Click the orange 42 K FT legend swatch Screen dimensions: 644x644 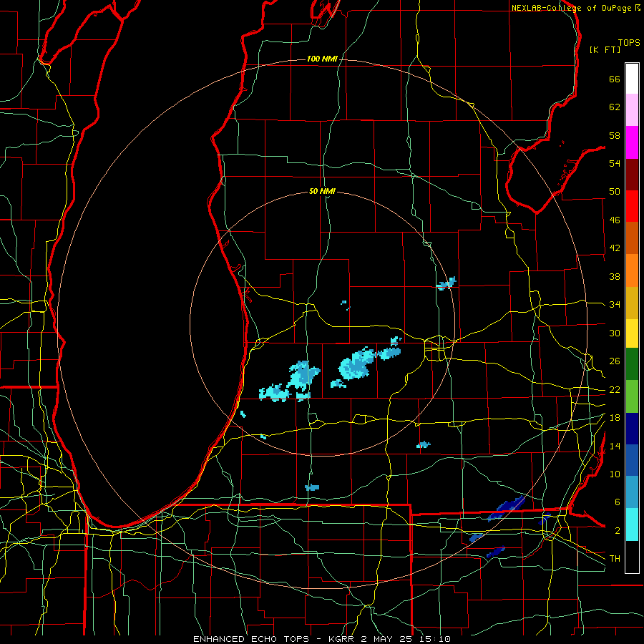632,270
